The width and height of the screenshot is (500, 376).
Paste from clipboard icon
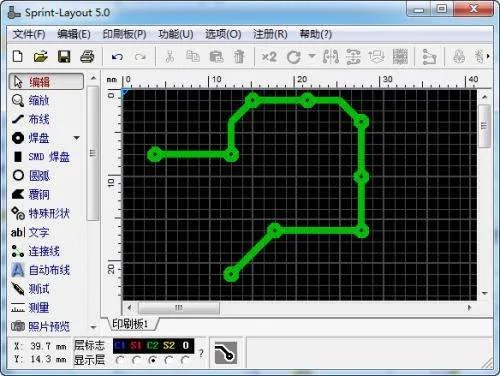[216, 57]
